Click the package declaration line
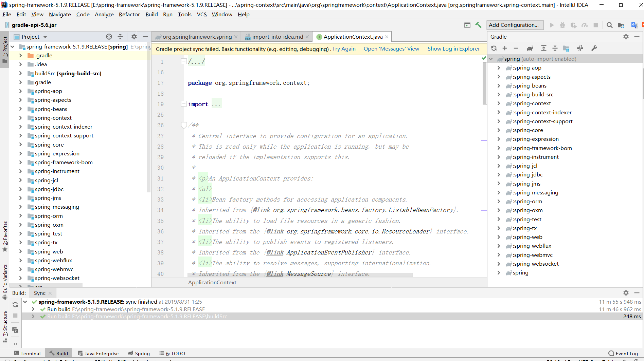Image resolution: width=644 pixels, height=361 pixels. (x=249, y=83)
